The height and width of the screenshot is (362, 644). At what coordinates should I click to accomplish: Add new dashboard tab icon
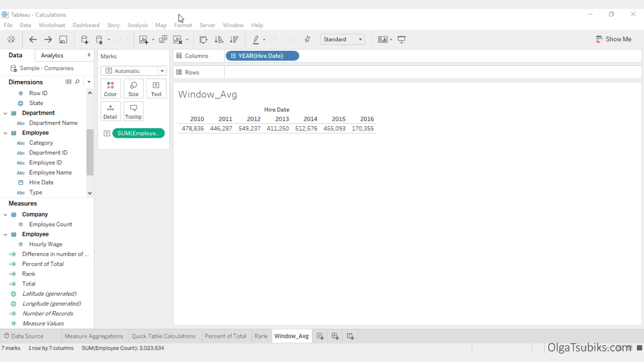[x=335, y=336]
